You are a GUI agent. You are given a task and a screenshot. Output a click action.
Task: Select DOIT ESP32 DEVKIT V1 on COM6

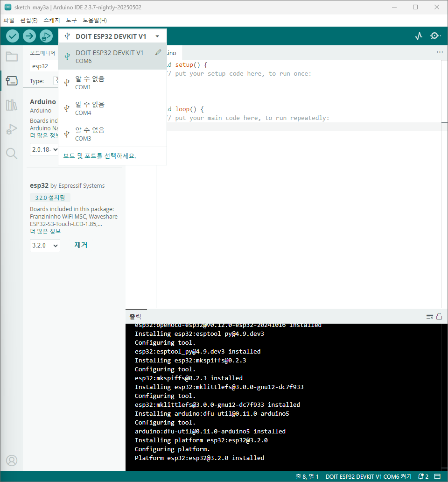[112, 57]
